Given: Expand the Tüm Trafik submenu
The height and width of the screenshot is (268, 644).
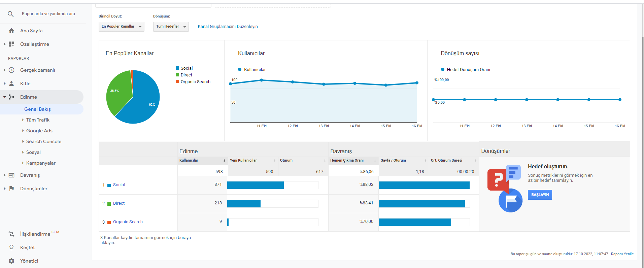Looking at the screenshot, I should [23, 120].
